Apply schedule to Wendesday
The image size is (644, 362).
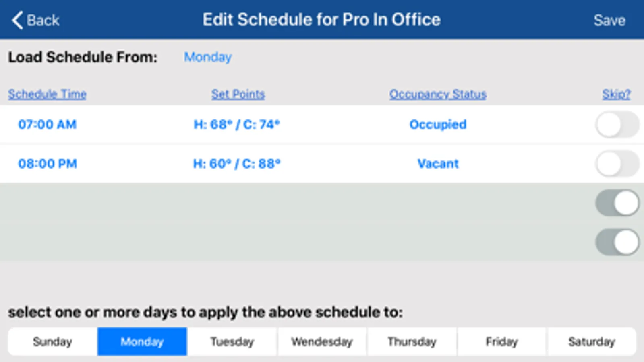click(x=322, y=341)
